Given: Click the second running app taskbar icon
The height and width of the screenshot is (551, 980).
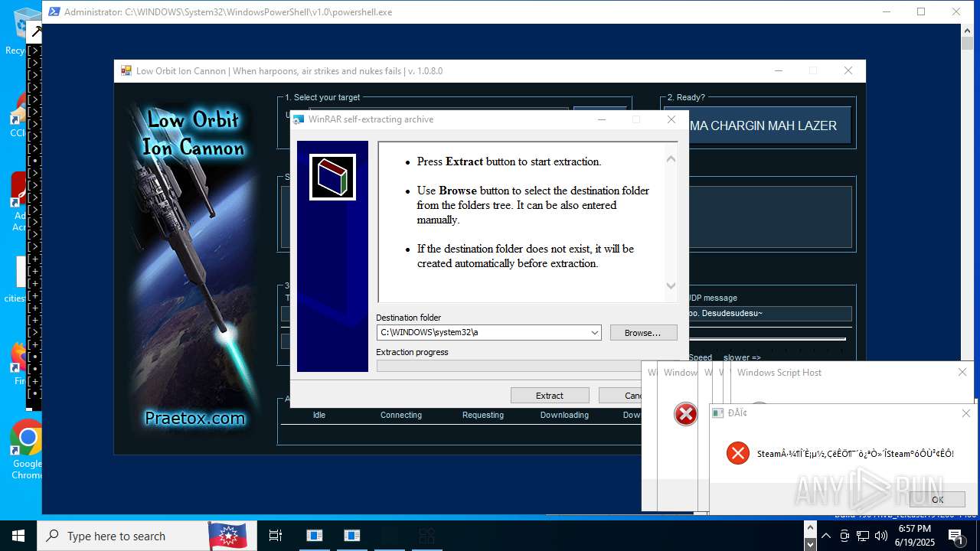Looking at the screenshot, I should click(x=352, y=536).
